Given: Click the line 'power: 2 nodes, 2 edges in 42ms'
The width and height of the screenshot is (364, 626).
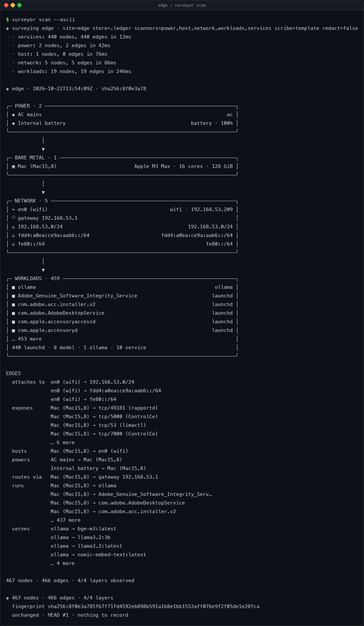Looking at the screenshot, I should tap(64, 45).
